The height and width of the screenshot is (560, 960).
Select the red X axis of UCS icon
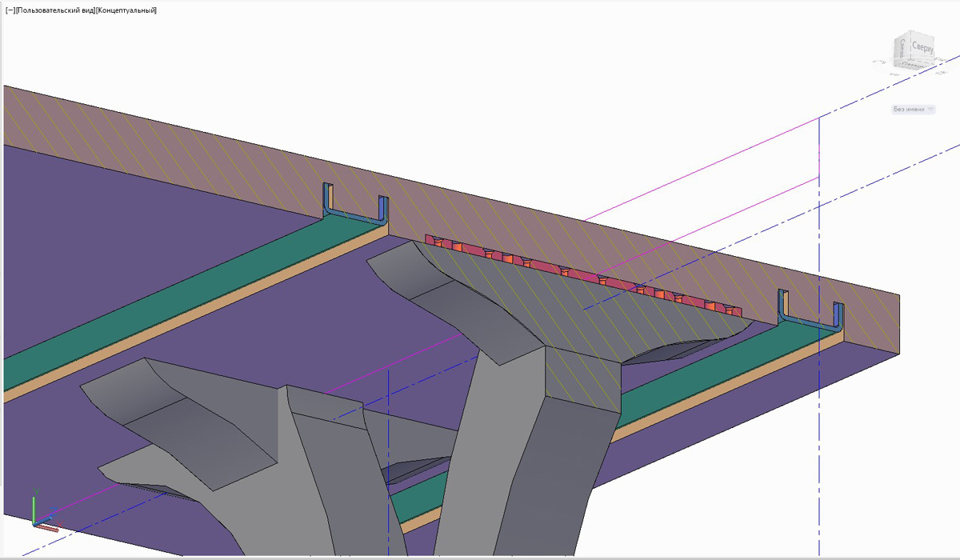[x=50, y=527]
